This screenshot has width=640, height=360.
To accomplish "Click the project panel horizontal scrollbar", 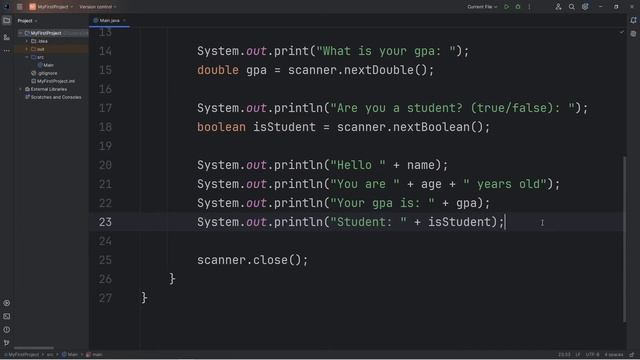I will (33, 348).
